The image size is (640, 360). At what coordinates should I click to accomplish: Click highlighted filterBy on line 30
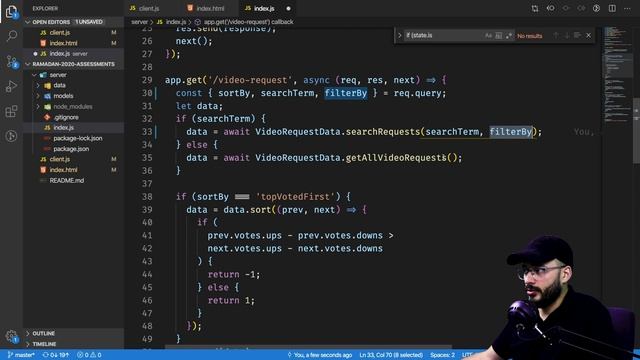[x=346, y=93]
